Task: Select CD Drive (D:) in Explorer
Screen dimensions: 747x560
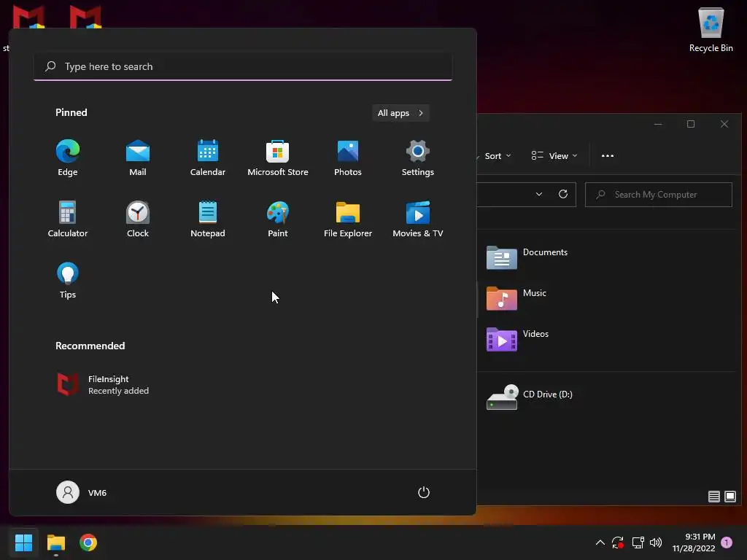Action: coord(530,397)
